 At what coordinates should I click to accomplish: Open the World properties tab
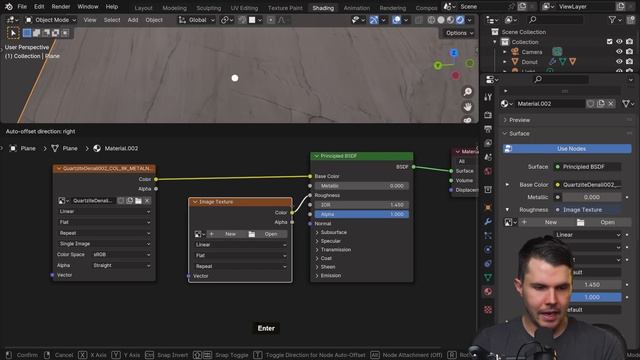488,171
